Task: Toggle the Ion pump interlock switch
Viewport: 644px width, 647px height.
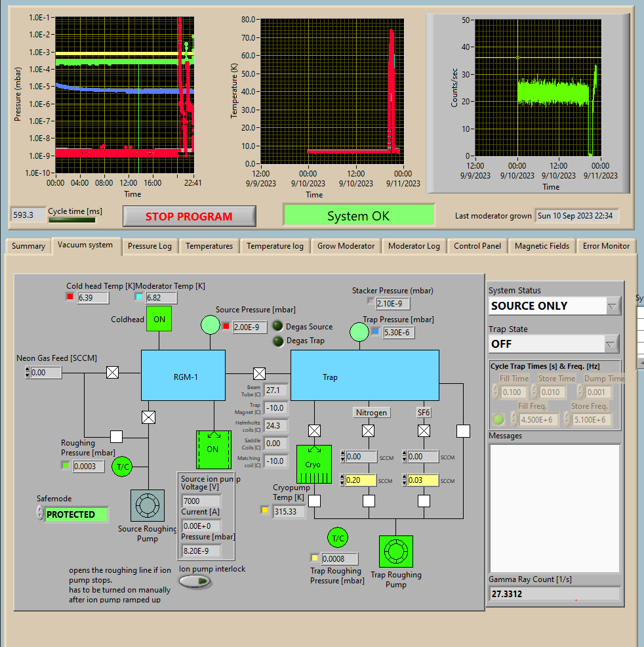Action: click(195, 581)
